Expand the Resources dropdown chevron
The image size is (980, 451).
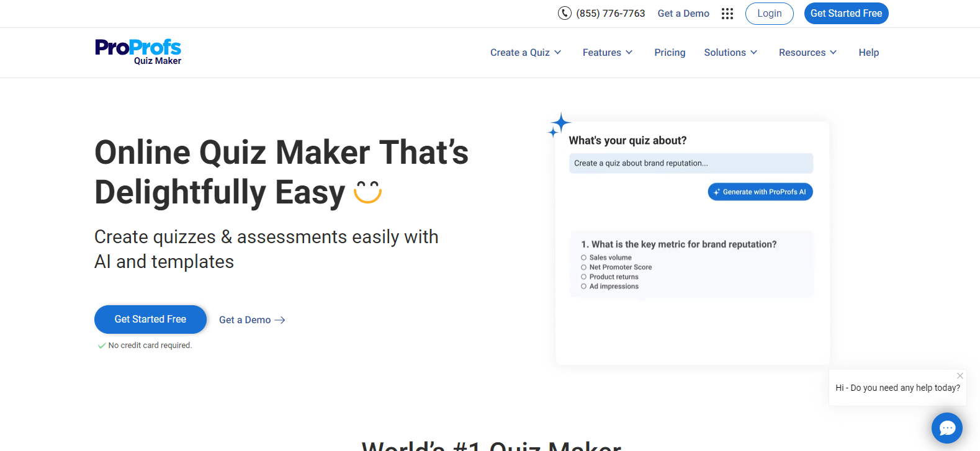click(x=834, y=53)
